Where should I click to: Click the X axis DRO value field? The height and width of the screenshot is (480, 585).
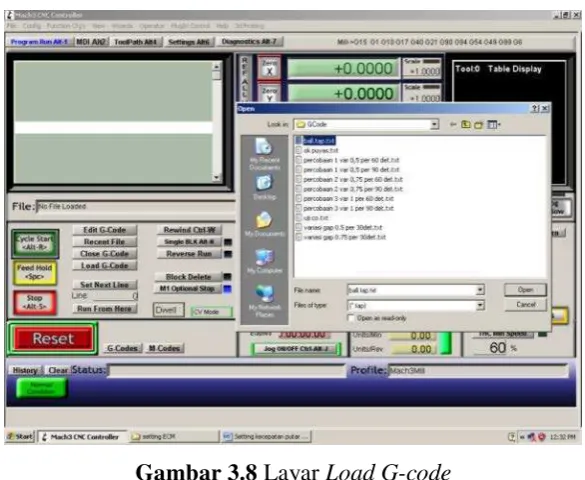click(x=343, y=69)
